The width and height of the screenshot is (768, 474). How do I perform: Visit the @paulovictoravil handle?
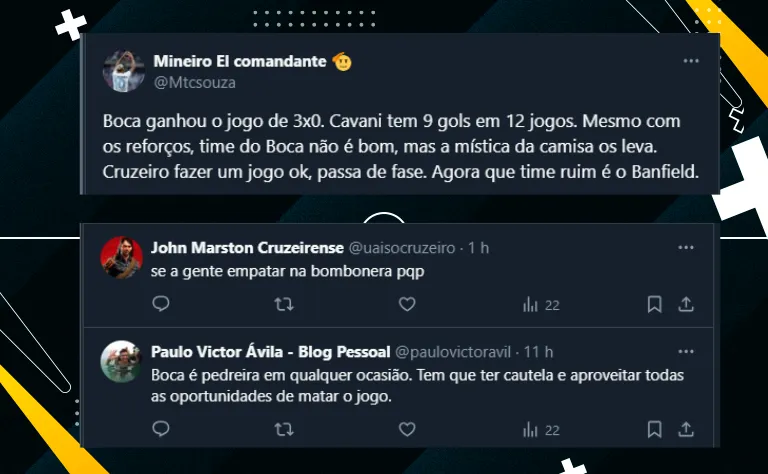(x=462, y=351)
